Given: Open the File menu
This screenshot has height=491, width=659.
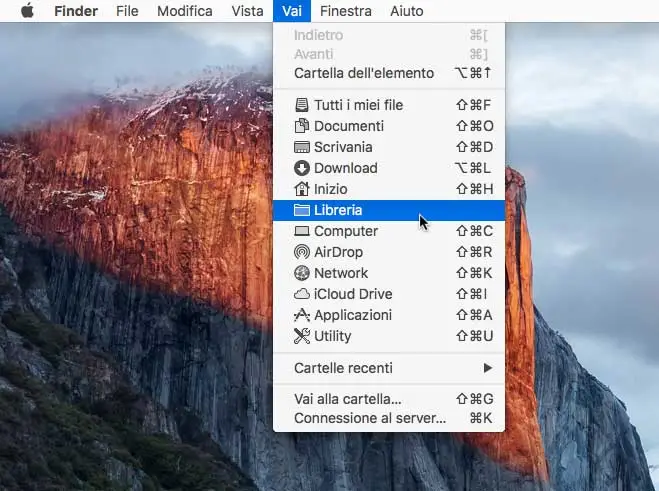Looking at the screenshot, I should 127,11.
